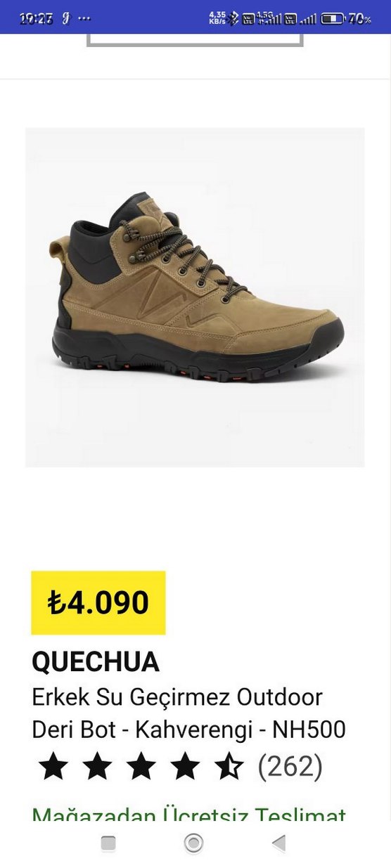Viewport: 391px width, 868px height.
Task: Tap the three-dots notification icon in status bar
Action: coord(84,19)
